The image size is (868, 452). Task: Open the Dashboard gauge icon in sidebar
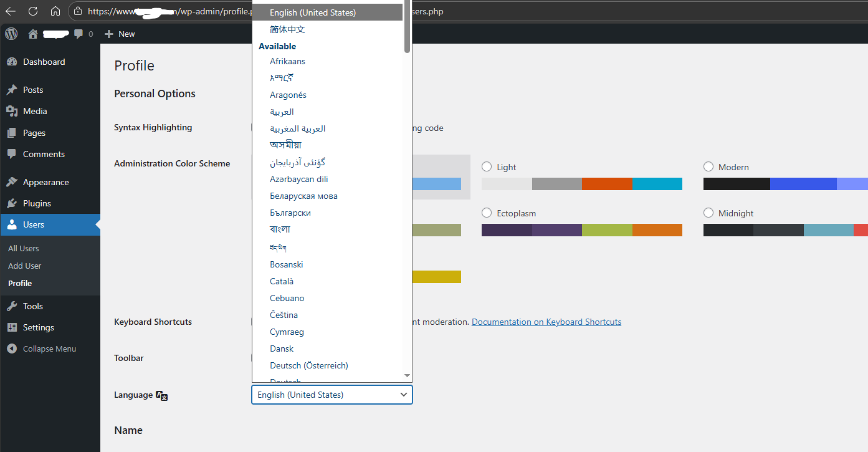(12, 62)
